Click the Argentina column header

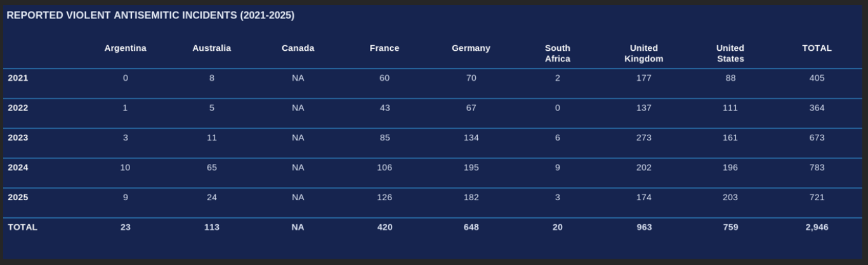tap(125, 48)
